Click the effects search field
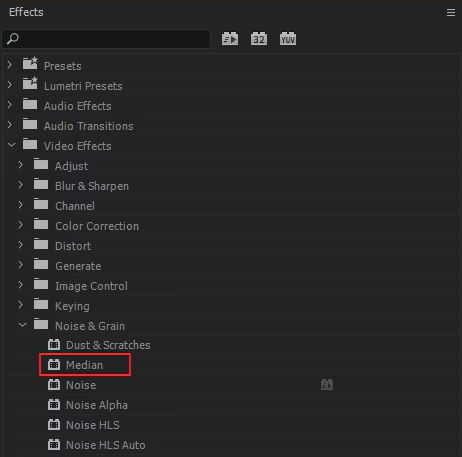 click(106, 39)
